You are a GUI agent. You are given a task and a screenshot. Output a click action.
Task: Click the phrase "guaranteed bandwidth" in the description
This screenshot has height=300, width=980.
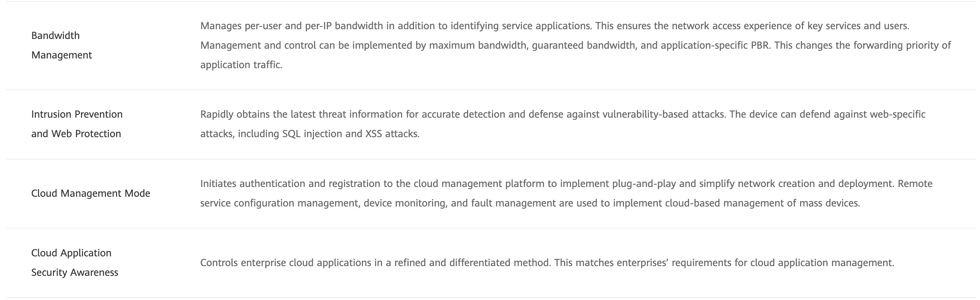583,45
